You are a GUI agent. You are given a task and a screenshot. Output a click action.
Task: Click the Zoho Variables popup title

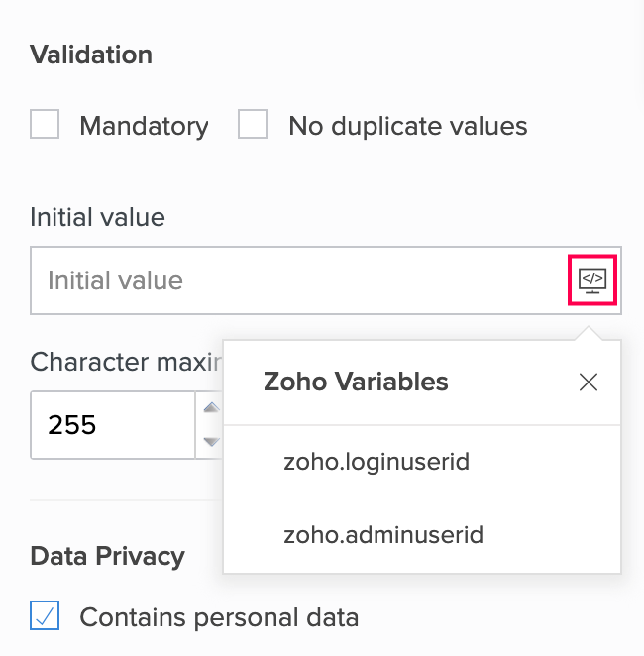pos(356,382)
